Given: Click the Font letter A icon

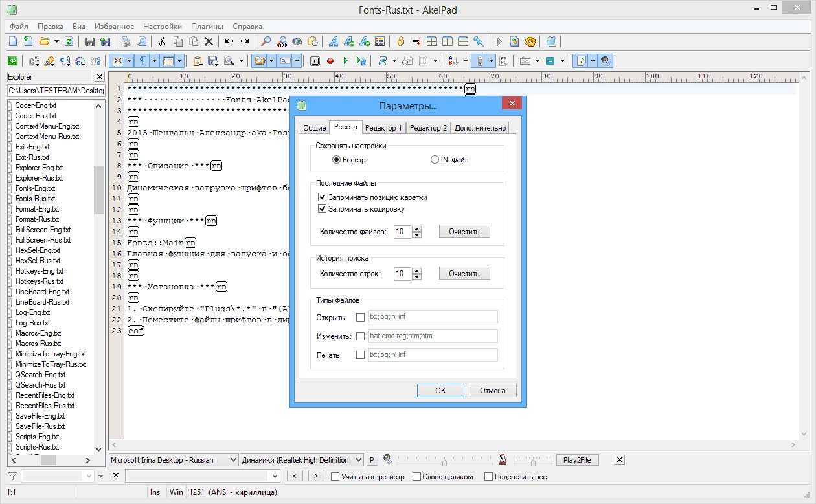Looking at the screenshot, I should tap(334, 41).
